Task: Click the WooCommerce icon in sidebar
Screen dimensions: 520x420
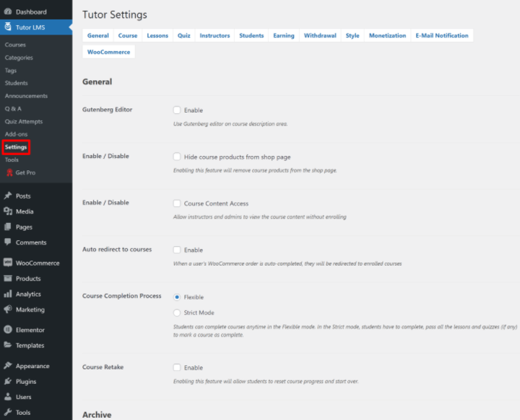Action: pos(7,263)
